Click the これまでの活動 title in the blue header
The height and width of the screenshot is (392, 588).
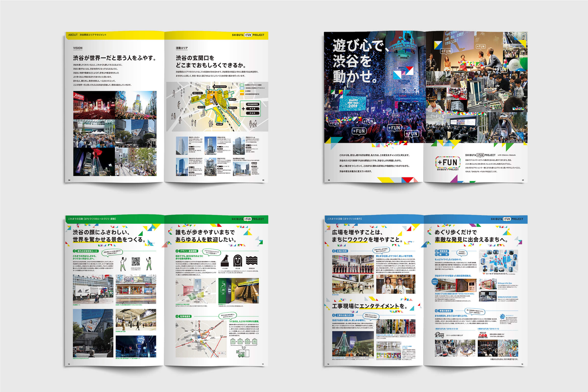pos(344,219)
